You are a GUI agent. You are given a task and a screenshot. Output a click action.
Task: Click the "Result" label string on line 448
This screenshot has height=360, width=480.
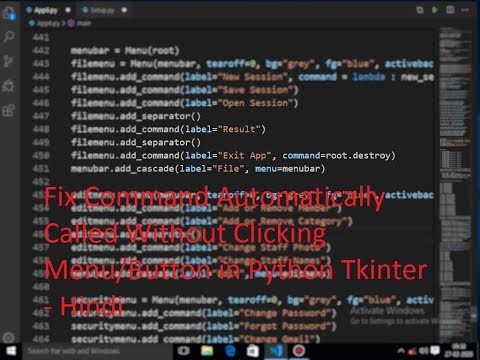[x=239, y=129]
